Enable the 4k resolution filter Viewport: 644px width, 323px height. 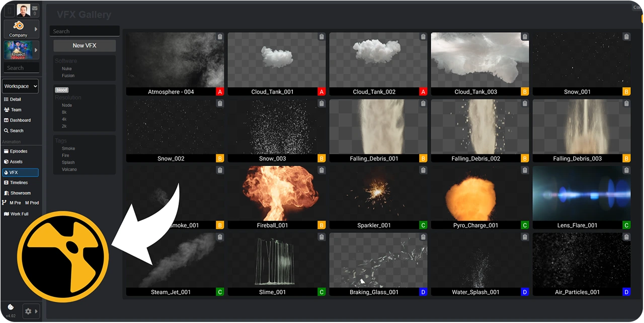click(x=64, y=119)
